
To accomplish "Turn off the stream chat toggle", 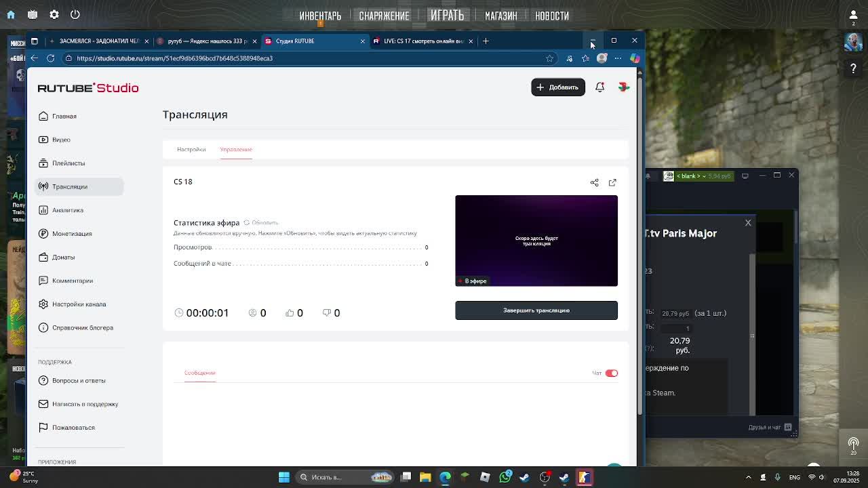I will click(612, 373).
